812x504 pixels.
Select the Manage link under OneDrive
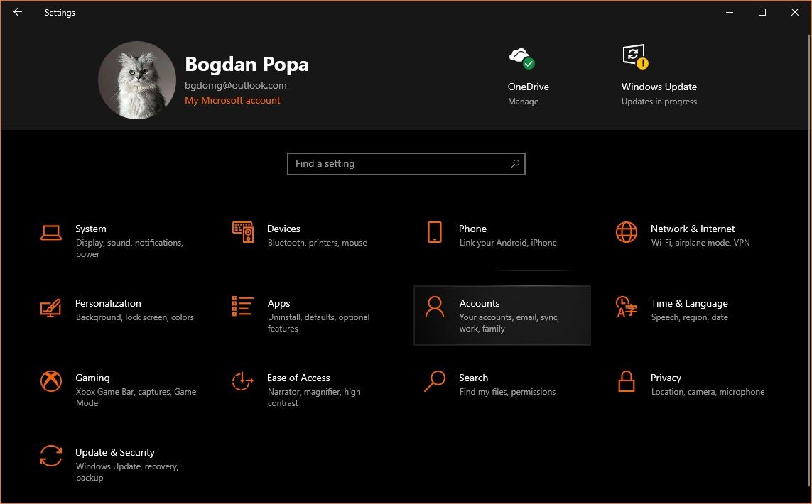click(524, 101)
